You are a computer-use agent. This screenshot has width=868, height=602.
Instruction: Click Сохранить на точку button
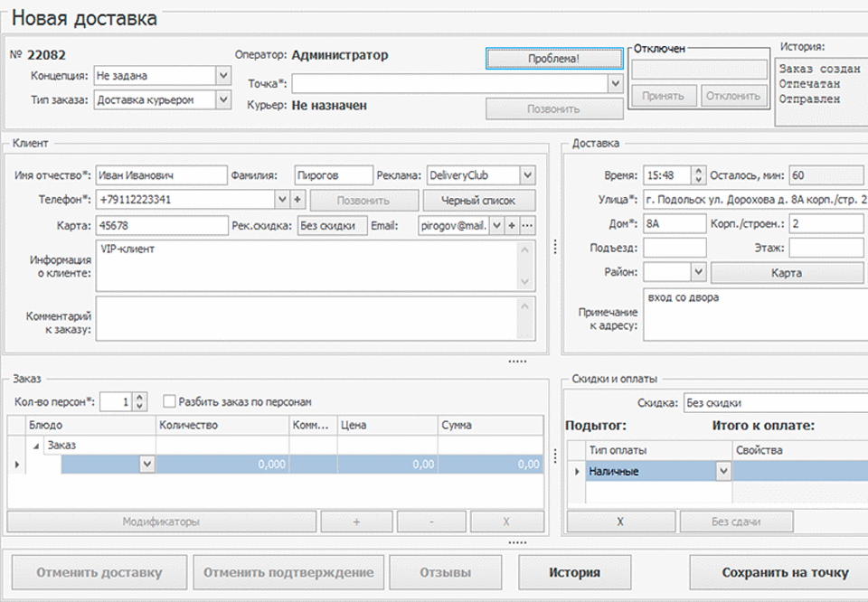[784, 572]
